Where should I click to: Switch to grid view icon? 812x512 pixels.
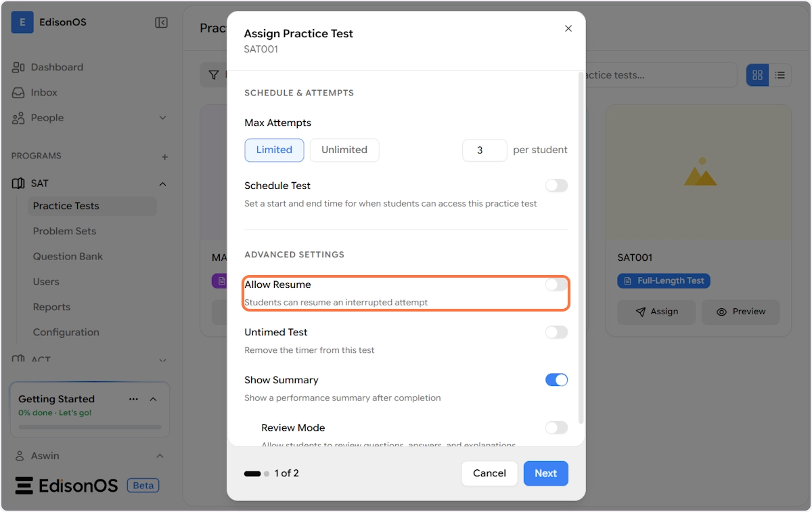757,75
